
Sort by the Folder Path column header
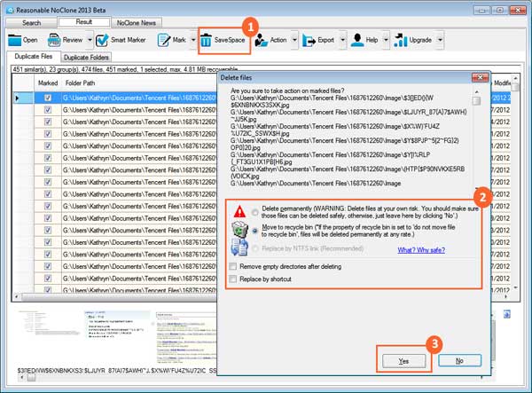[80, 83]
